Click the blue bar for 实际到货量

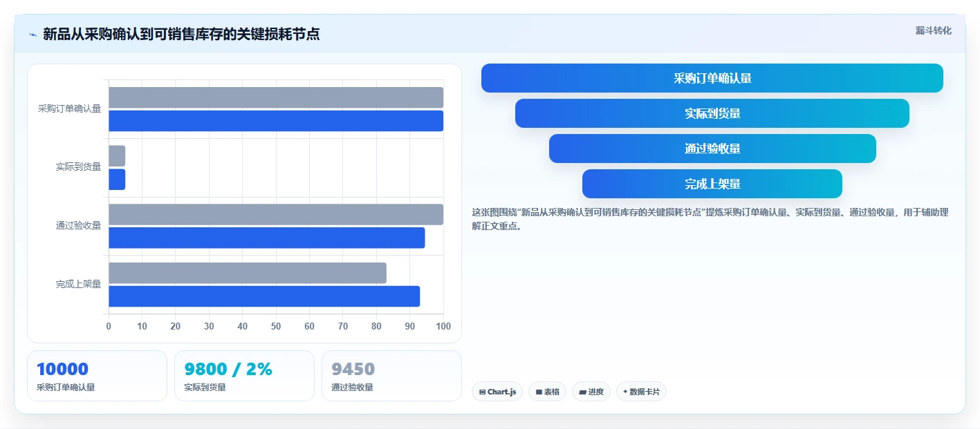pos(117,180)
